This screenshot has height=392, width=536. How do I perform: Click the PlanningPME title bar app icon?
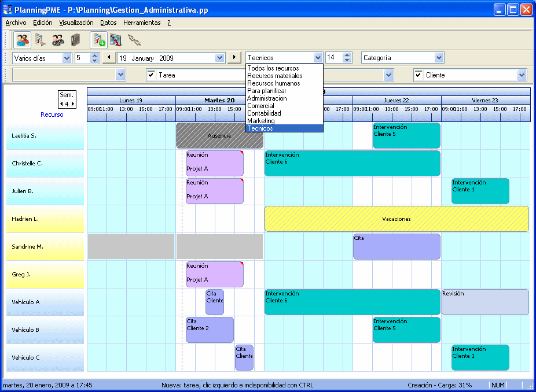click(x=7, y=10)
